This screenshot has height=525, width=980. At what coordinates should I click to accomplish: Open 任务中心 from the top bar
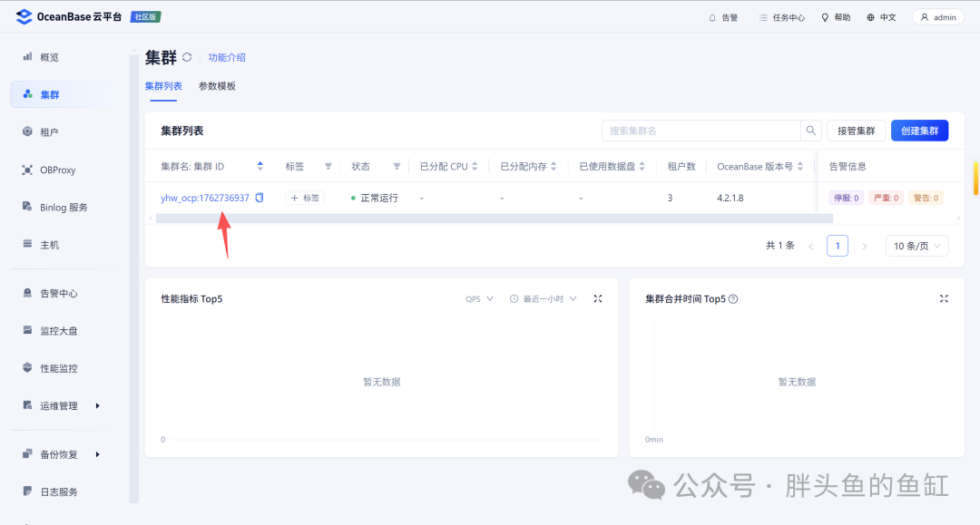[x=782, y=17]
